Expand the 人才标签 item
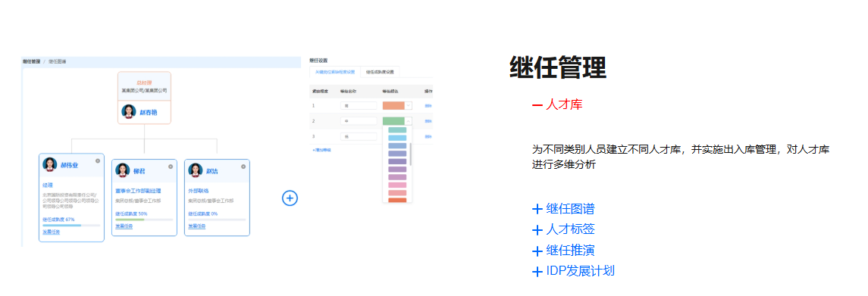 pos(563,229)
